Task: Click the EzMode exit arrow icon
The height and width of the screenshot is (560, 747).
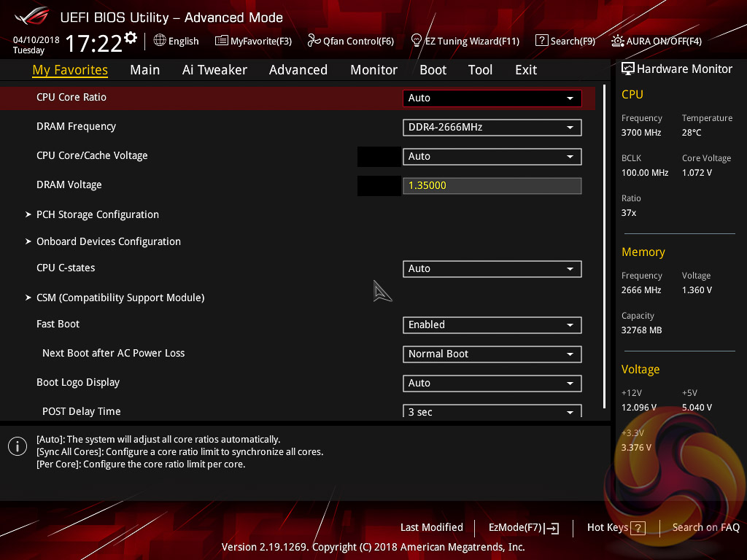Action: (551, 528)
